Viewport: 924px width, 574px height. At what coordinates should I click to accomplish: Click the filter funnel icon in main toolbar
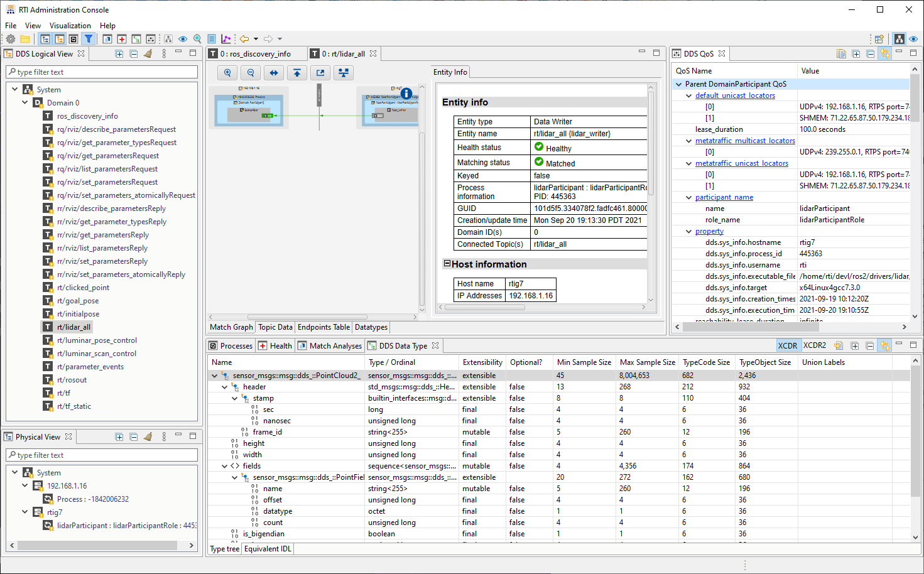[89, 39]
